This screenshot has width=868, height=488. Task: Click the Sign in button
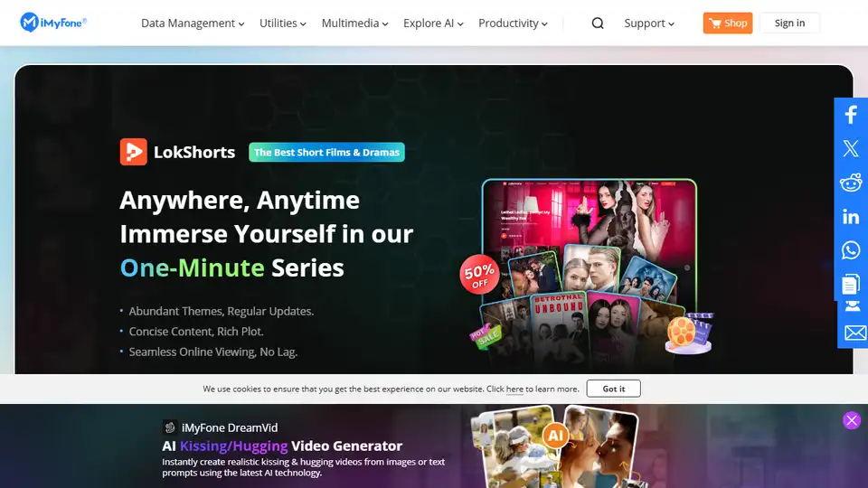(x=789, y=23)
